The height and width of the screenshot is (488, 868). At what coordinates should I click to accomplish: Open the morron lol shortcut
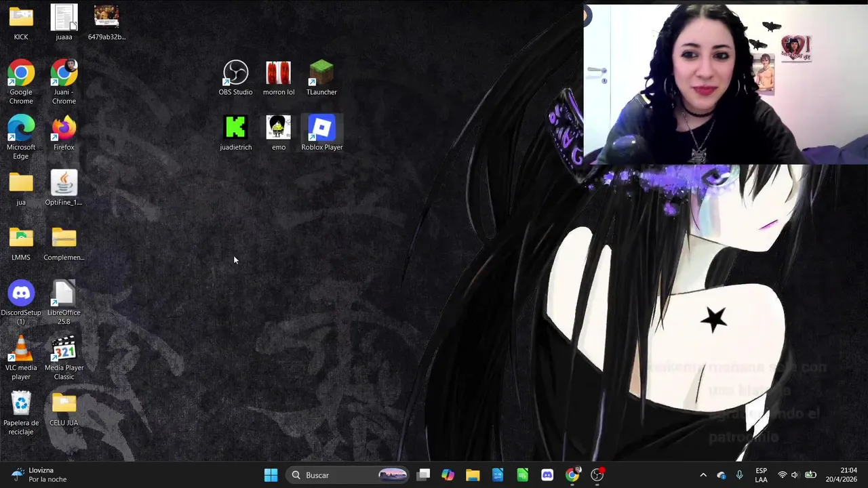[279, 78]
